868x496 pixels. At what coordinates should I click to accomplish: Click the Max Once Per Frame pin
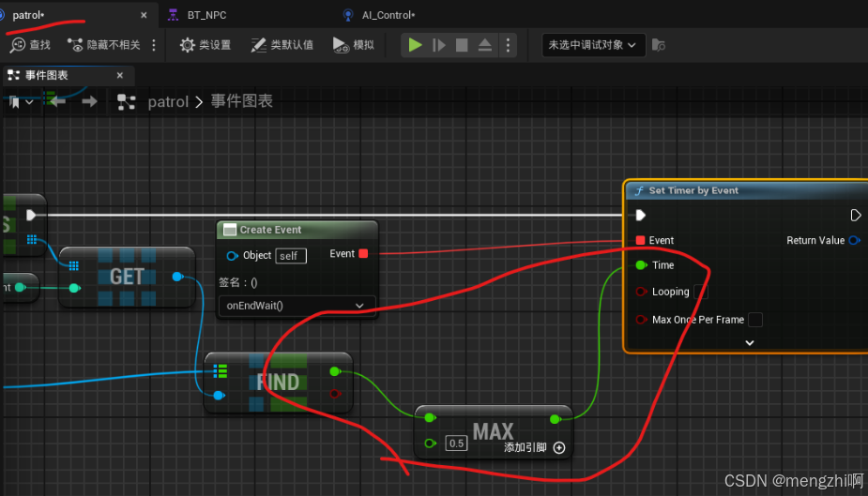(641, 320)
